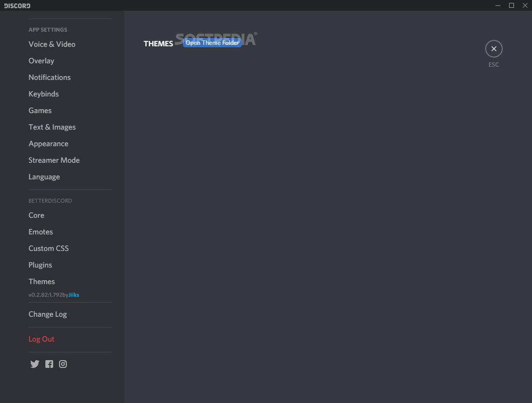Select Appearance settings
The height and width of the screenshot is (403, 532).
(48, 144)
